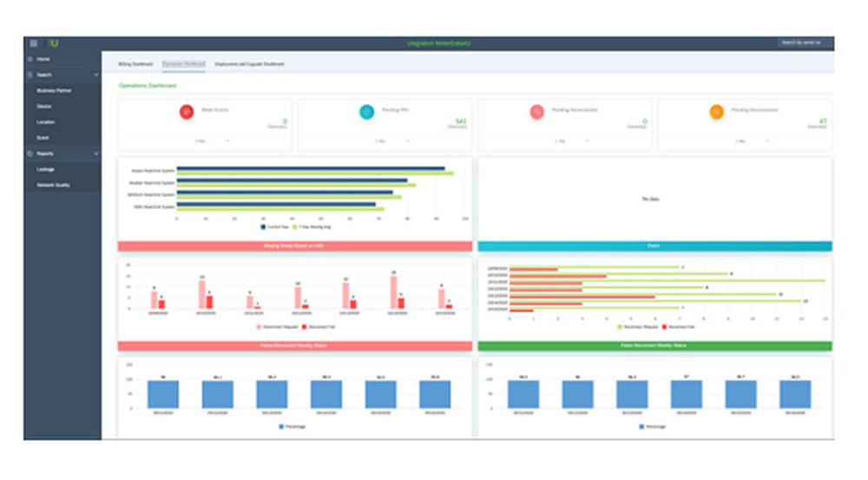Toggle Reconnect Request legend item
868x480 pixels.
(x=638, y=327)
